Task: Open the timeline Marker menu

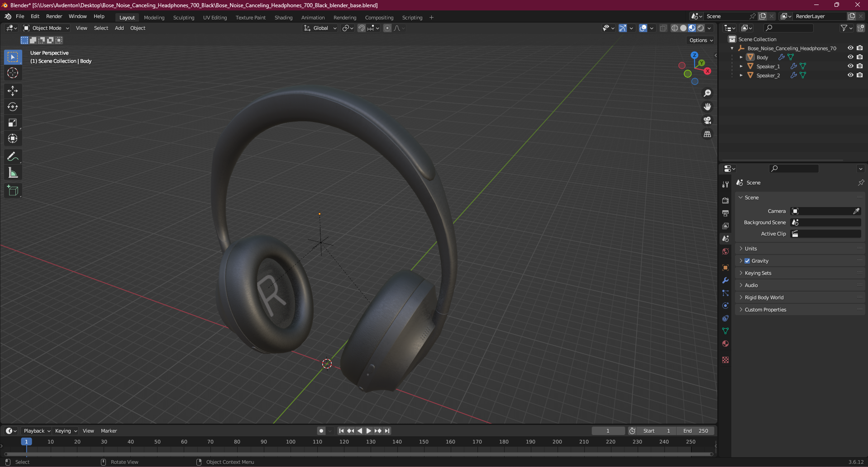Action: click(x=109, y=431)
